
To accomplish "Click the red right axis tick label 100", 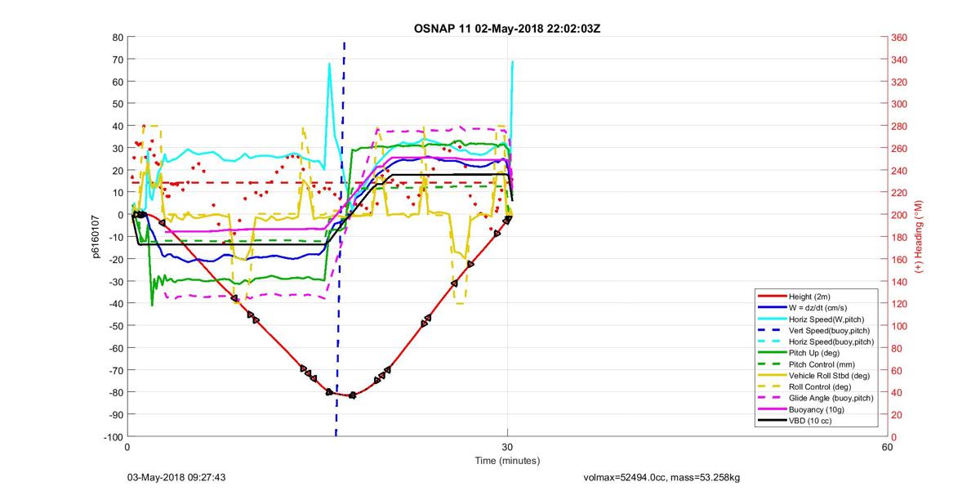I will 898,326.
